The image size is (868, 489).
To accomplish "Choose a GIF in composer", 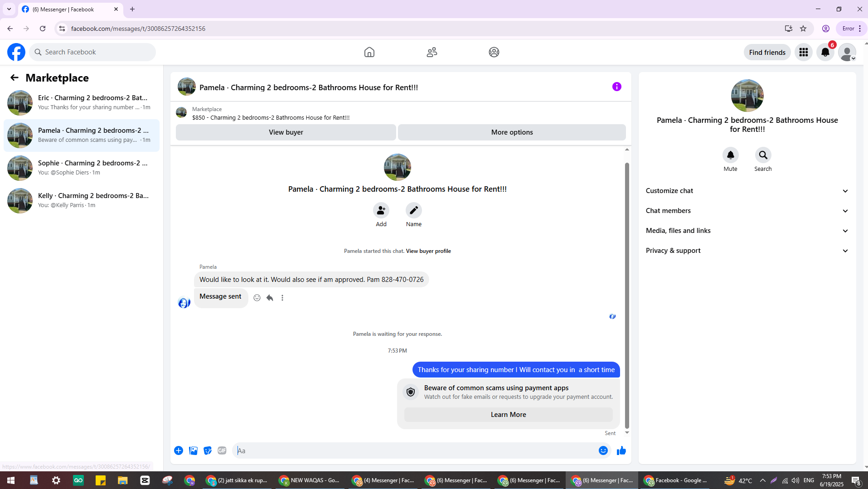I will click(222, 450).
